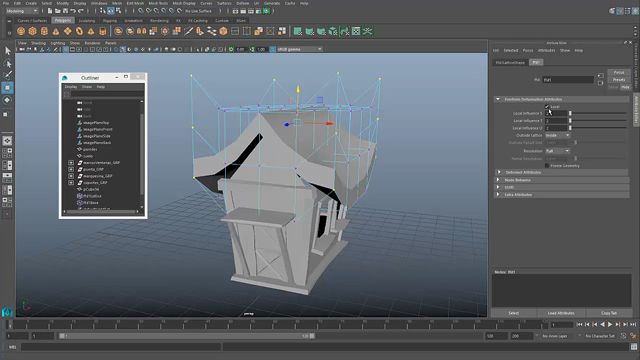The width and height of the screenshot is (640, 360).
Task: Click the Copy Tab button
Action: (609, 313)
